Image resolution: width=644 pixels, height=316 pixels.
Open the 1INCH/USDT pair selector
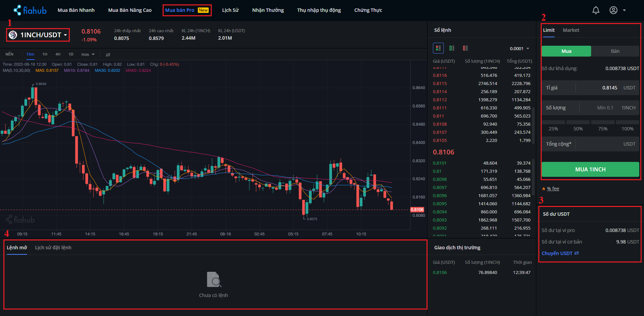coord(38,35)
